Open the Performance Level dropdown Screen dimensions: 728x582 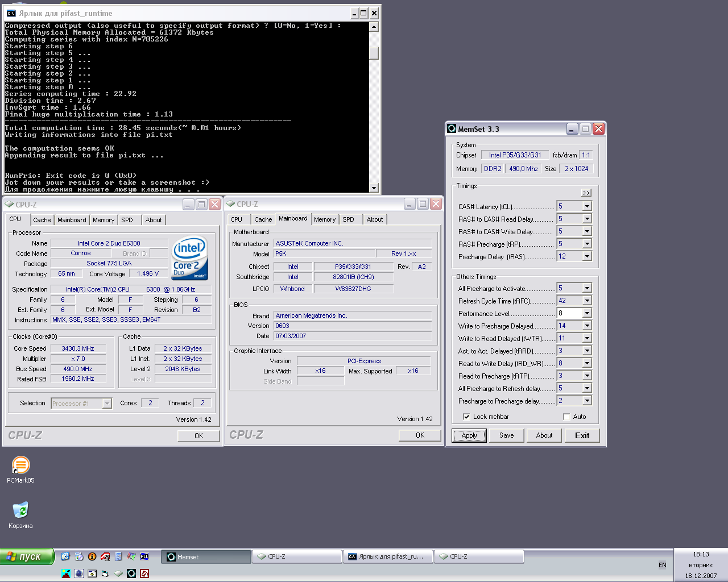[x=587, y=313]
